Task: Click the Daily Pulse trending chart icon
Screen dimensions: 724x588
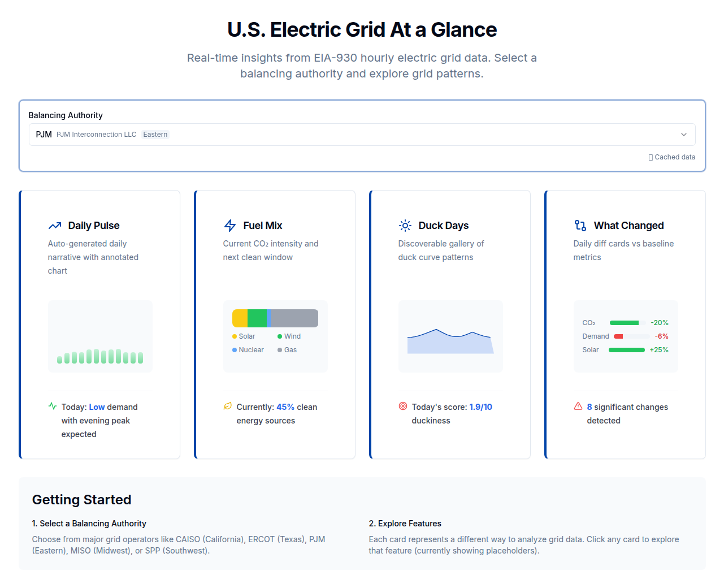Action: pos(54,225)
